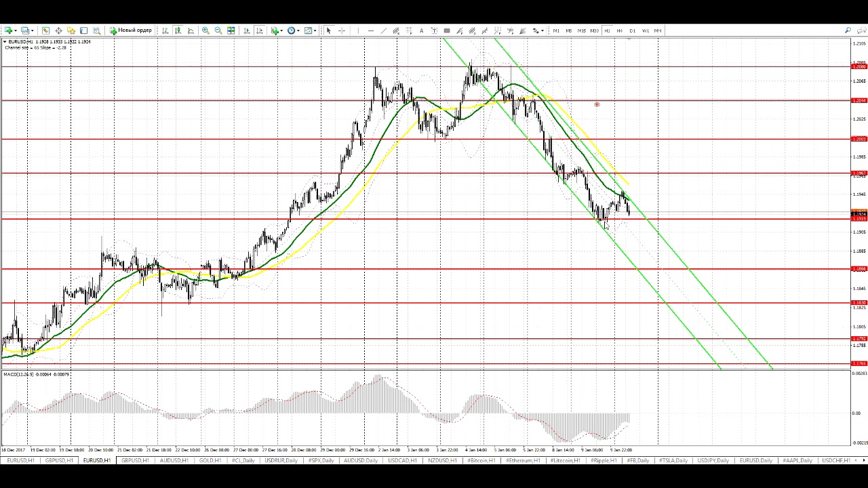Switch to line chart display
Viewport: 868px width, 488px height.
pos(191,30)
